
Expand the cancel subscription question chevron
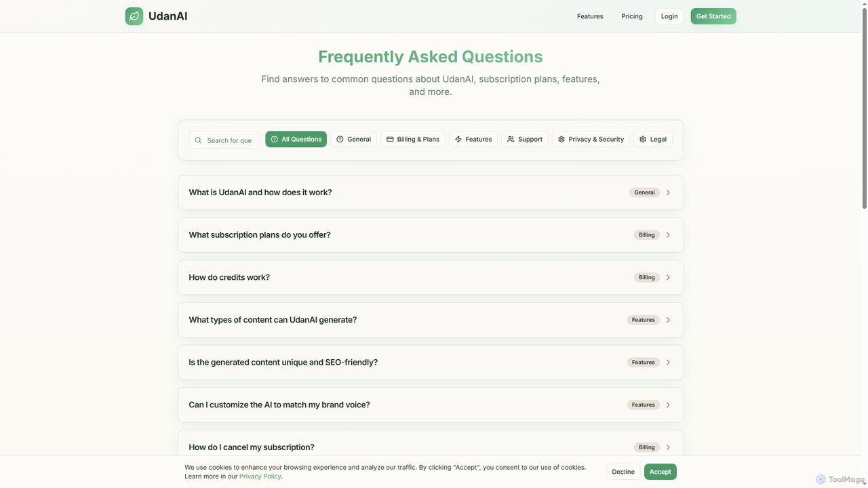pyautogui.click(x=668, y=447)
